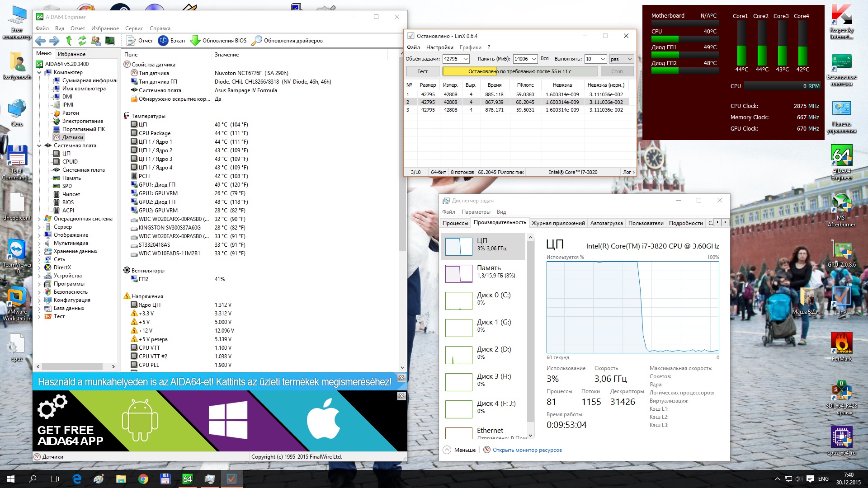Open the Память (МиБ) dropdown

tap(533, 59)
